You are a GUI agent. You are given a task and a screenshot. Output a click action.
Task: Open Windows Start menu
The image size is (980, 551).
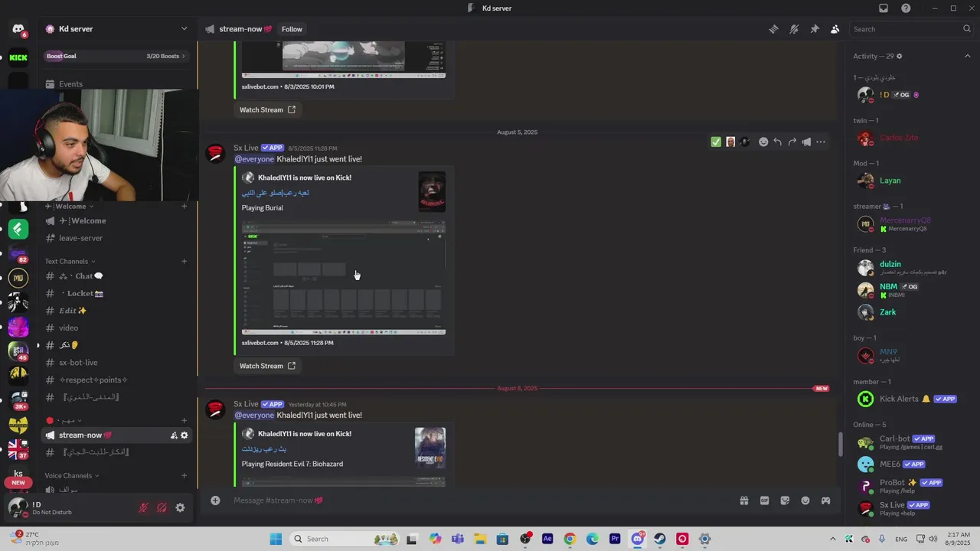click(276, 539)
